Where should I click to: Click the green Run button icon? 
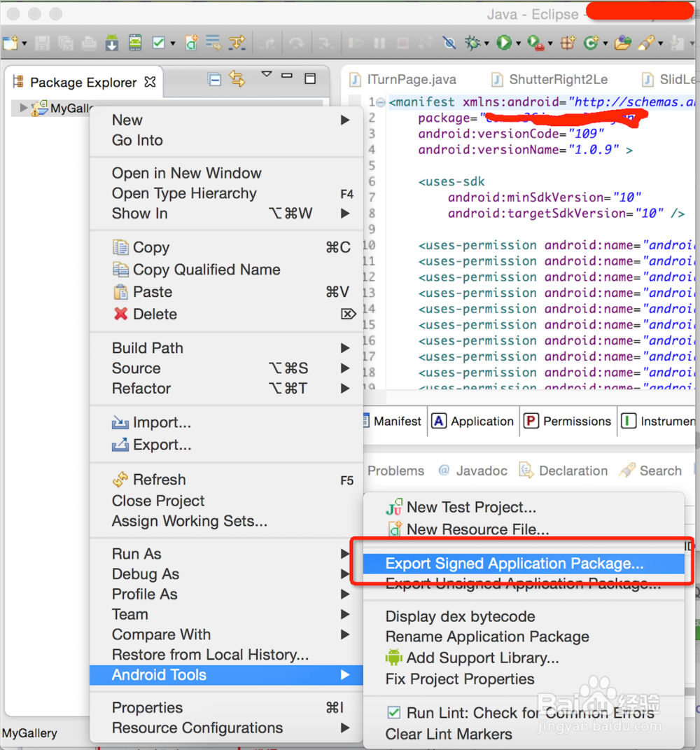(x=503, y=43)
